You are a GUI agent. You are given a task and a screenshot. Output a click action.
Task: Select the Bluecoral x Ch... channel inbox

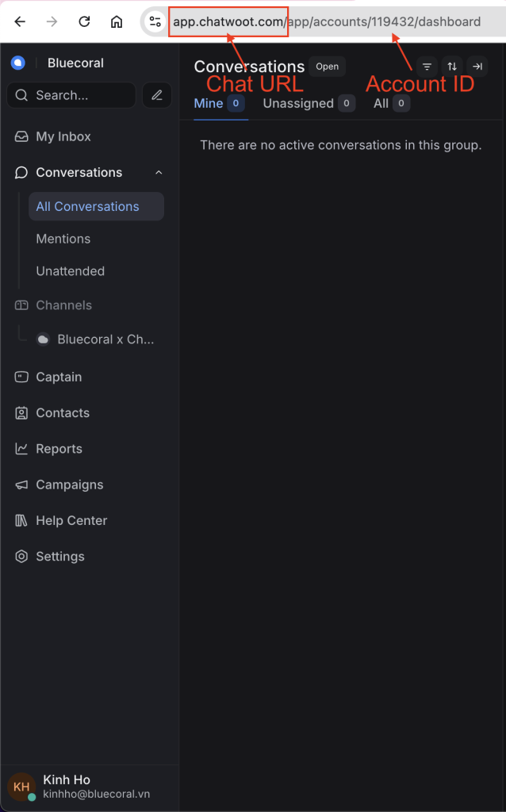[105, 339]
